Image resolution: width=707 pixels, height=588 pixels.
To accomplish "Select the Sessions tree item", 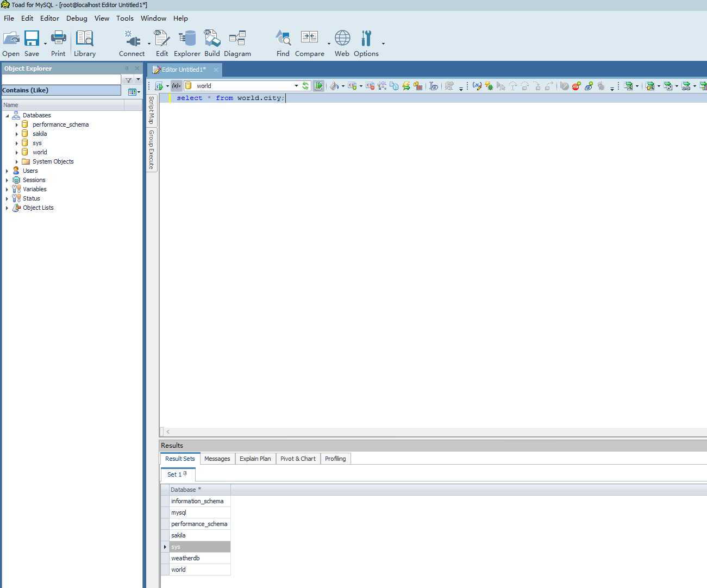I will tap(34, 180).
